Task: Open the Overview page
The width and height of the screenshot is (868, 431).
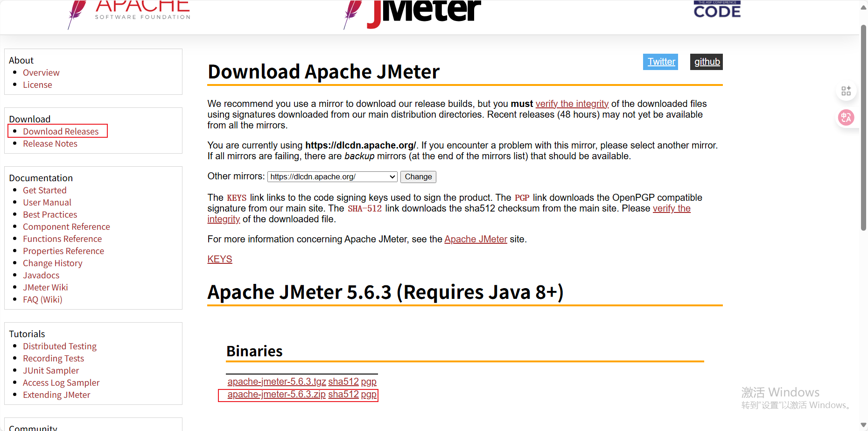Action: point(41,72)
